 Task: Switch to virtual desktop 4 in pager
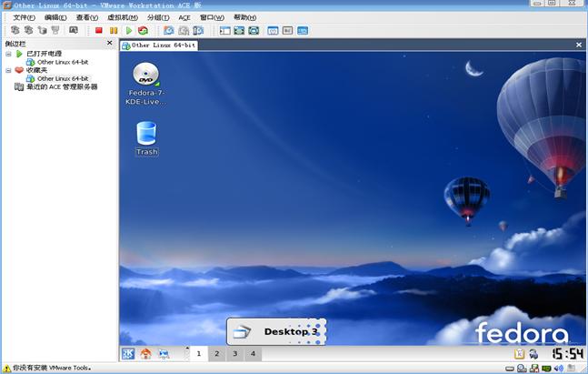pos(254,354)
